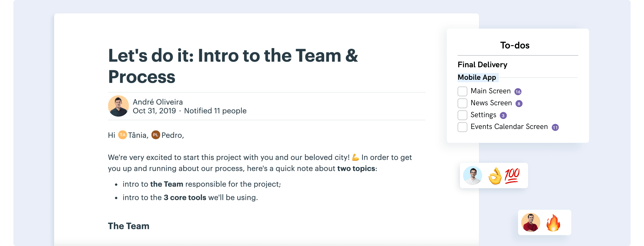This screenshot has height=246, width=644.
Task: Open the Main Screen comment count badge
Action: click(x=518, y=92)
